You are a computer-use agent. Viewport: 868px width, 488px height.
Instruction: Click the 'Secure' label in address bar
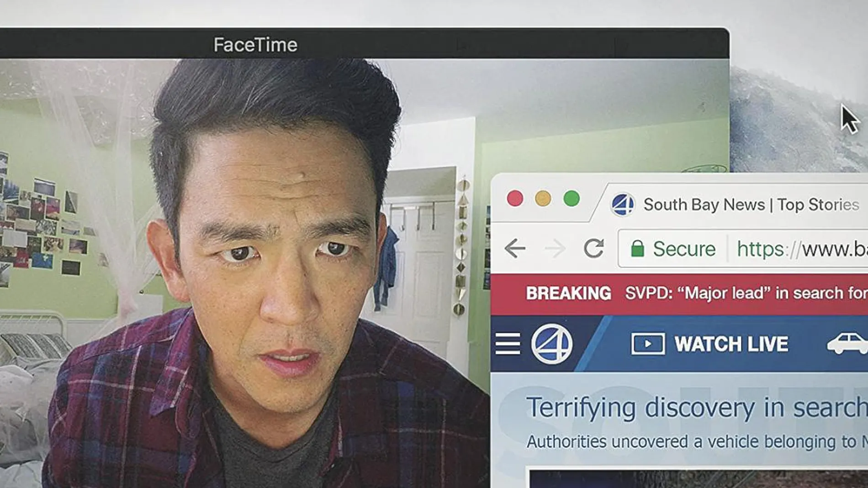pos(684,249)
